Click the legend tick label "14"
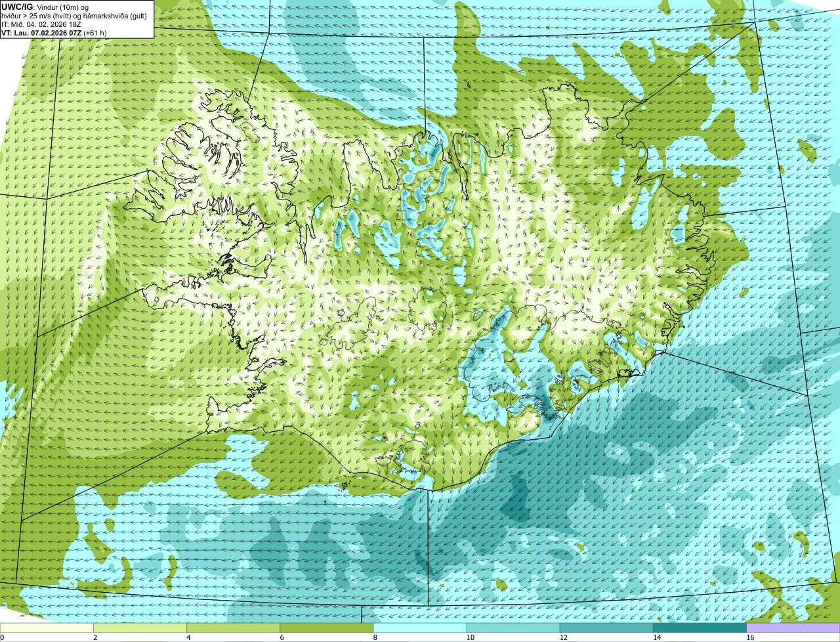 click(656, 637)
